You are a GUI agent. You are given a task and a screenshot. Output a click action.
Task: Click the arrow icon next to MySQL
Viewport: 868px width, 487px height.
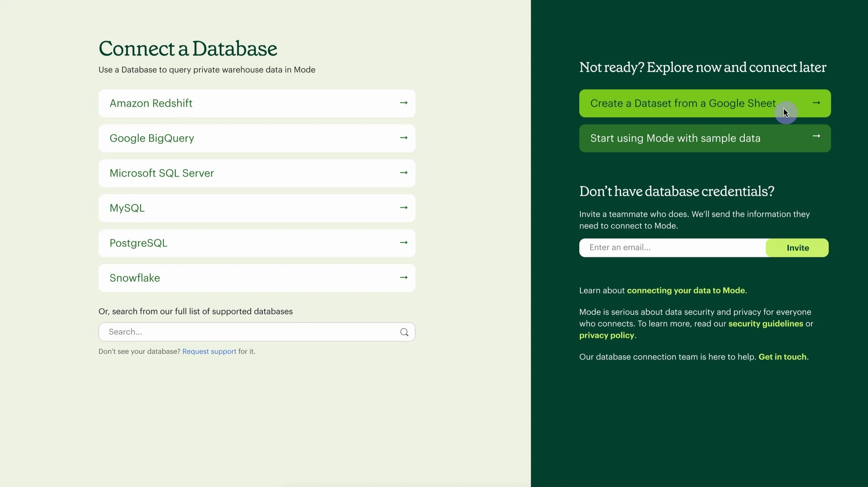(403, 208)
